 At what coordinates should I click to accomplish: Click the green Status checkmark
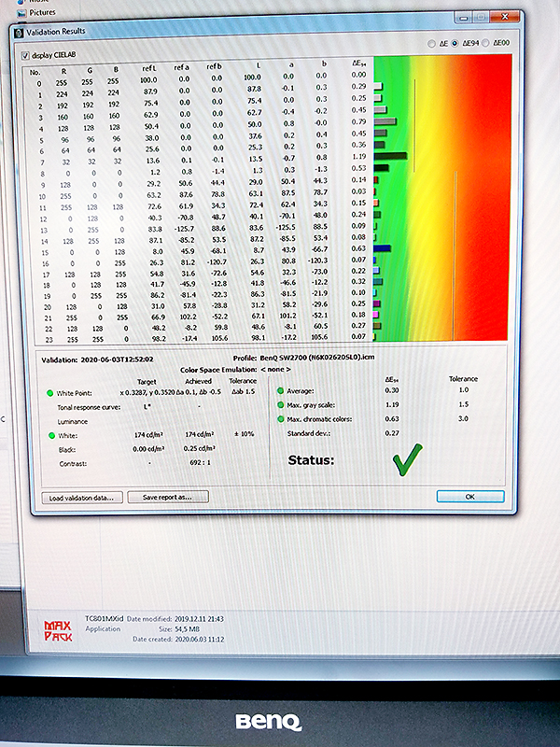408,459
